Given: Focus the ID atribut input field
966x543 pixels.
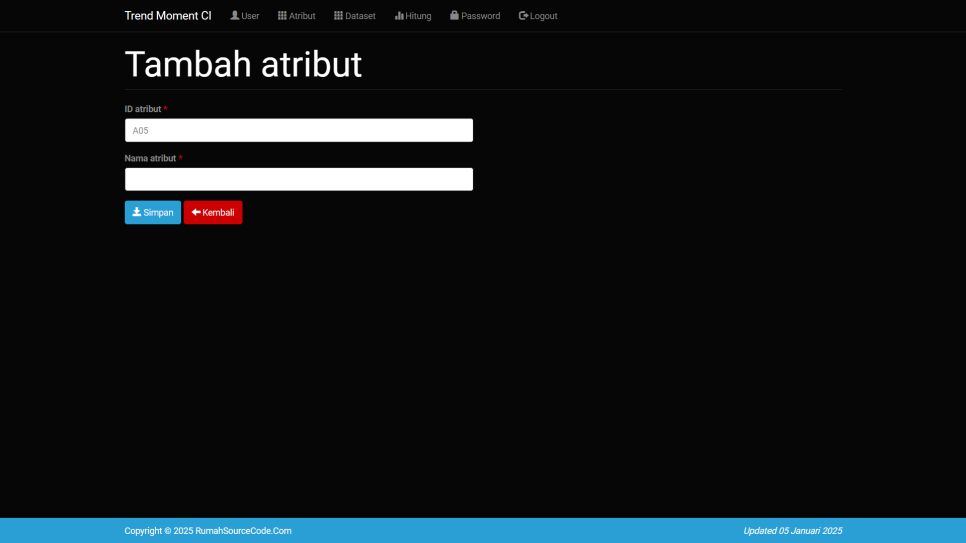Looking at the screenshot, I should (299, 130).
